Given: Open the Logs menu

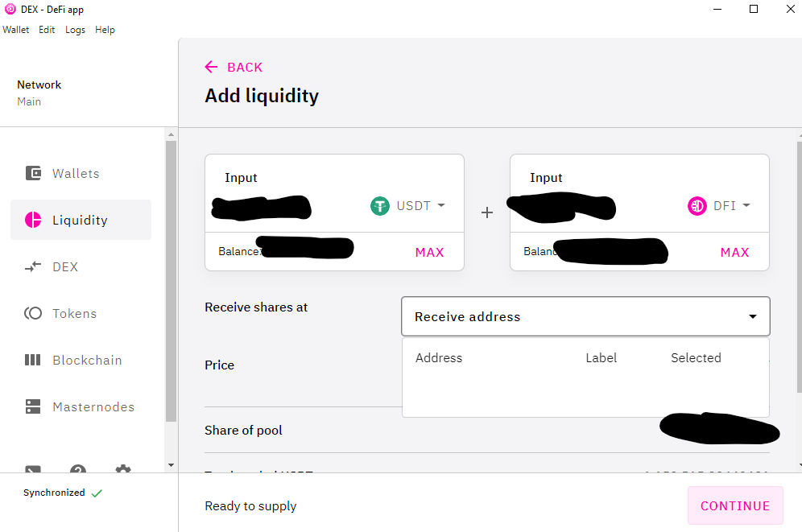Looking at the screenshot, I should click(x=75, y=30).
